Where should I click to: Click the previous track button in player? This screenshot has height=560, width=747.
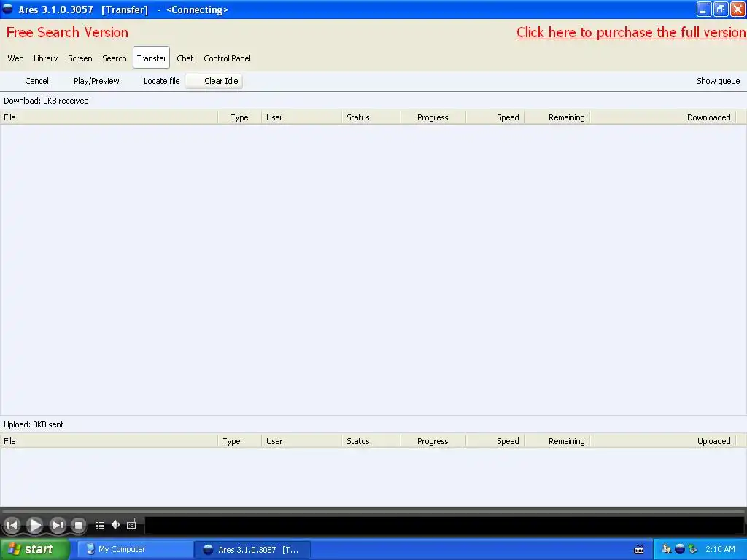click(12, 525)
